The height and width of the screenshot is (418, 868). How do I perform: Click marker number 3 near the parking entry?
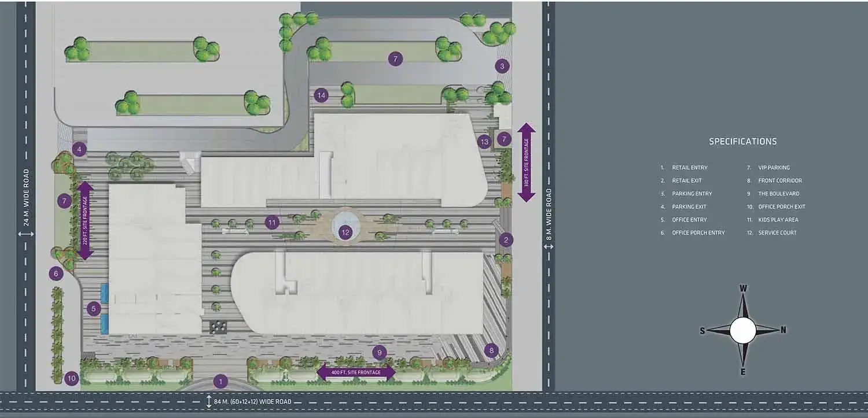502,66
